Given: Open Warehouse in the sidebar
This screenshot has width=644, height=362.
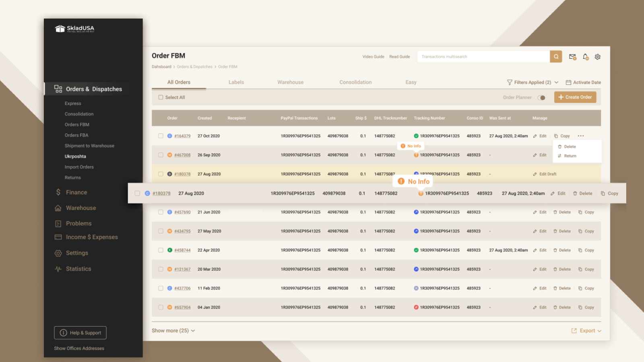Looking at the screenshot, I should (x=76, y=208).
